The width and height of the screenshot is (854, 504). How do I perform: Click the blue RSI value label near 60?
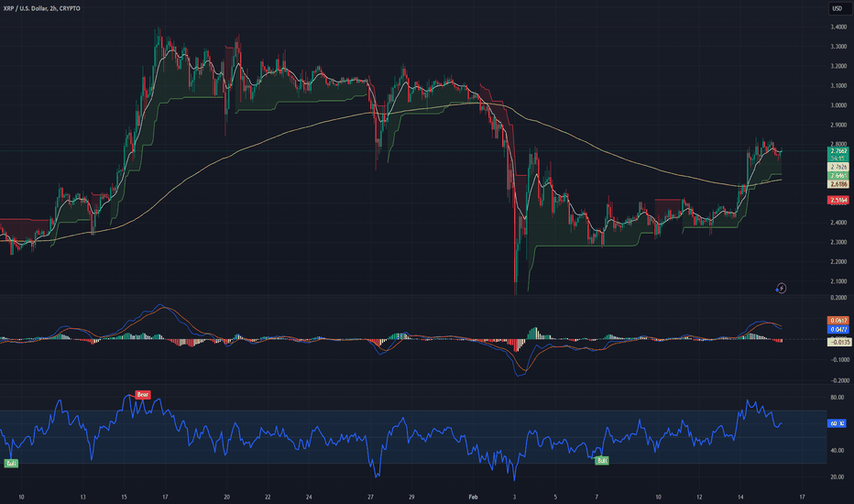coord(837,423)
